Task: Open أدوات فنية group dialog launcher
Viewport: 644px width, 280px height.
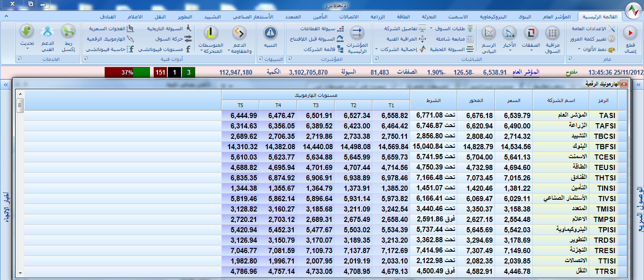Action: pos(86,59)
